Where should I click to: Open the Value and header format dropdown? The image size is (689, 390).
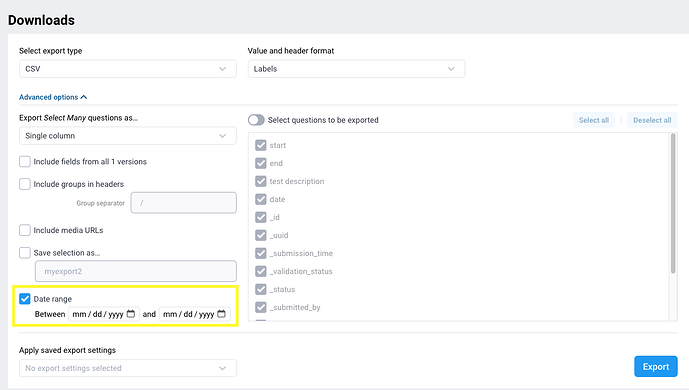click(x=356, y=69)
